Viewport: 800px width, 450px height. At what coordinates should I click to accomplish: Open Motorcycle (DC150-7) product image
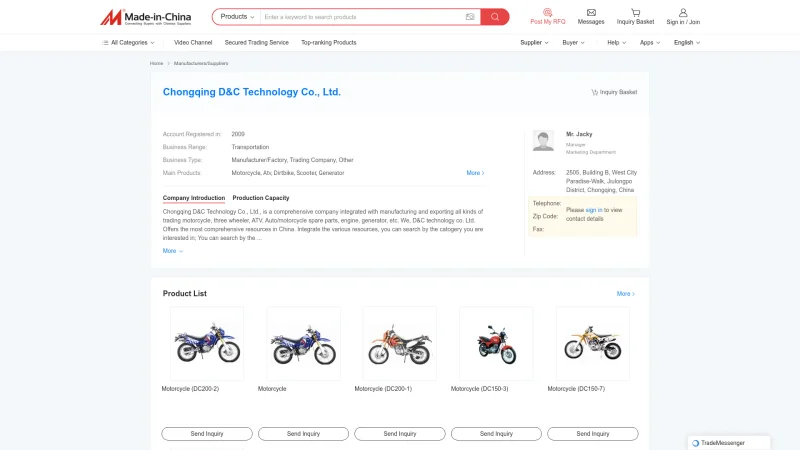pos(593,343)
